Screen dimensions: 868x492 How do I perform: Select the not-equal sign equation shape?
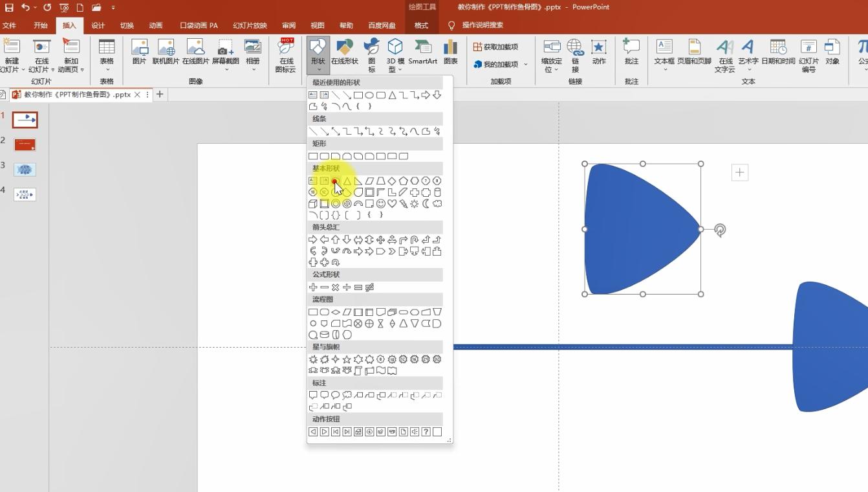click(369, 287)
